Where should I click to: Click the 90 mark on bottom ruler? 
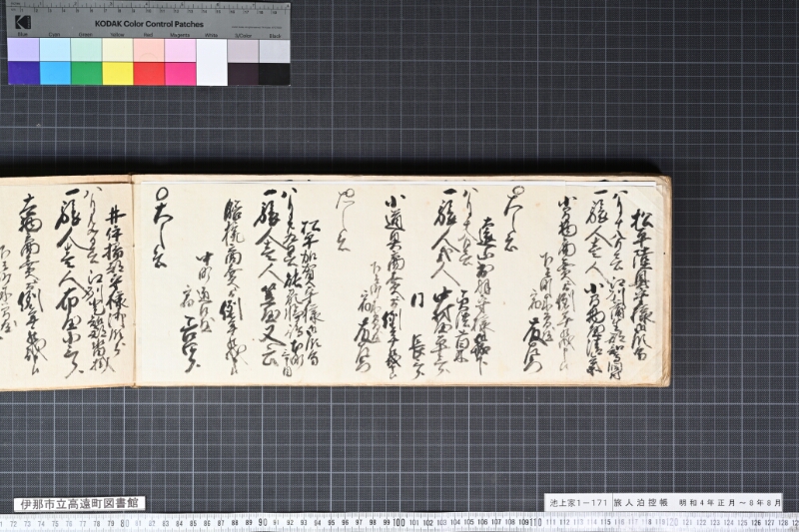[x=263, y=523]
